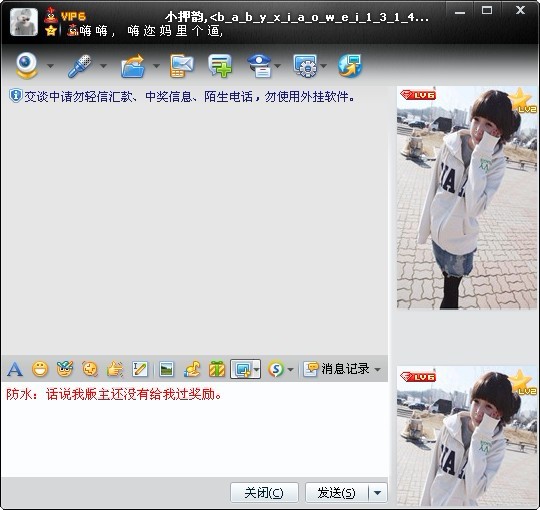Open the report user police icon
This screenshot has height=510, width=540.
coord(260,65)
